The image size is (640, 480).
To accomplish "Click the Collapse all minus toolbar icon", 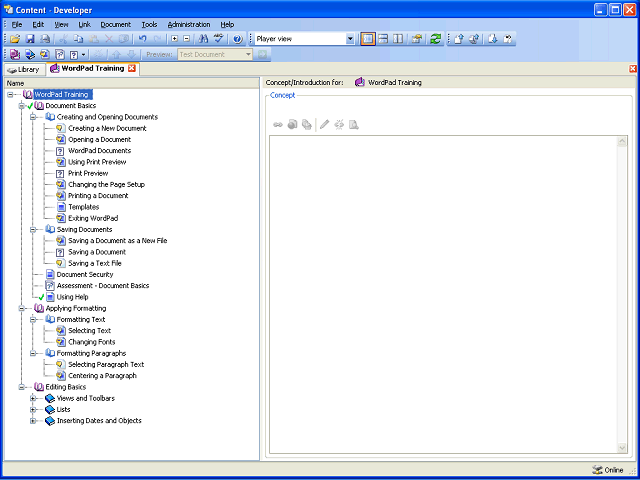I will [187, 39].
